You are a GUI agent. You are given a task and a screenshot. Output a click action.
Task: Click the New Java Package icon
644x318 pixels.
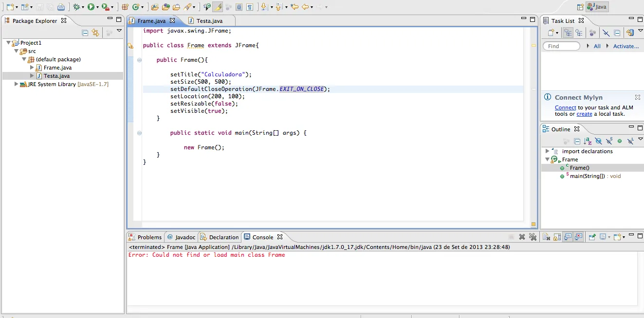coord(125,7)
